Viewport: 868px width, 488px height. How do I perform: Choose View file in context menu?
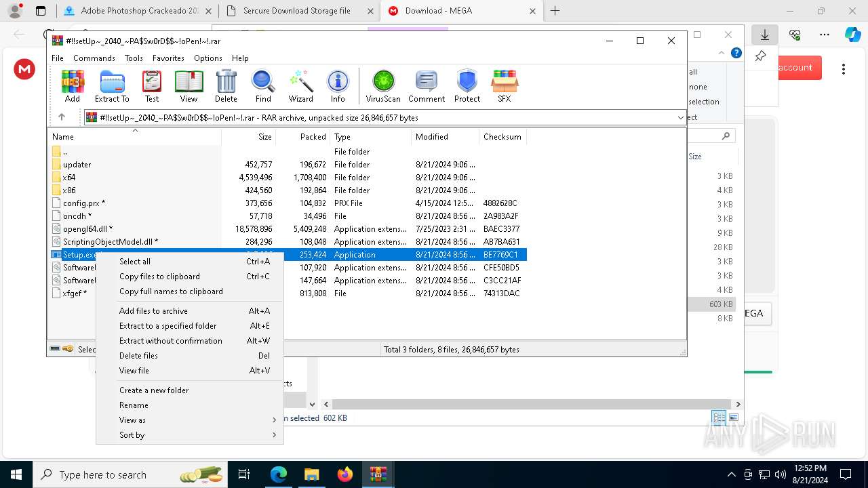click(190, 371)
